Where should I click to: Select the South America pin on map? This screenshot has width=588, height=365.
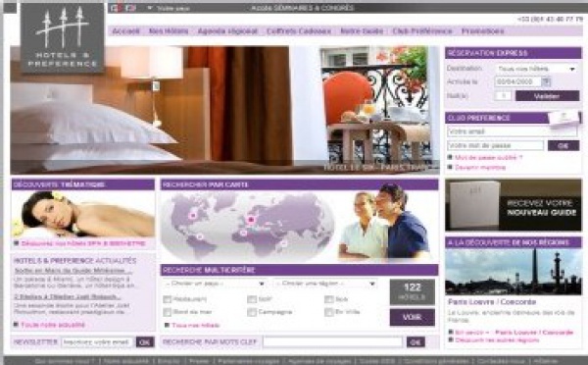pyautogui.click(x=200, y=236)
